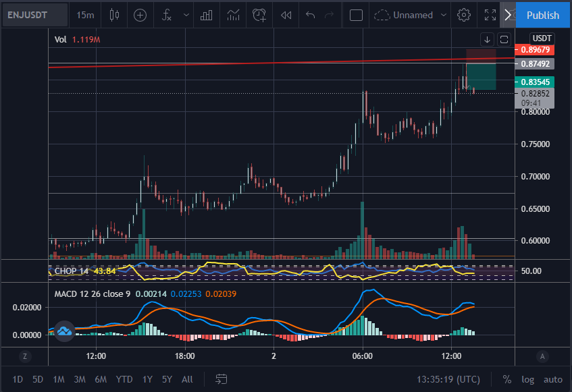Screen dimensions: 572x392
Task: Select the 0.89679 stop price label
Action: click(x=534, y=50)
